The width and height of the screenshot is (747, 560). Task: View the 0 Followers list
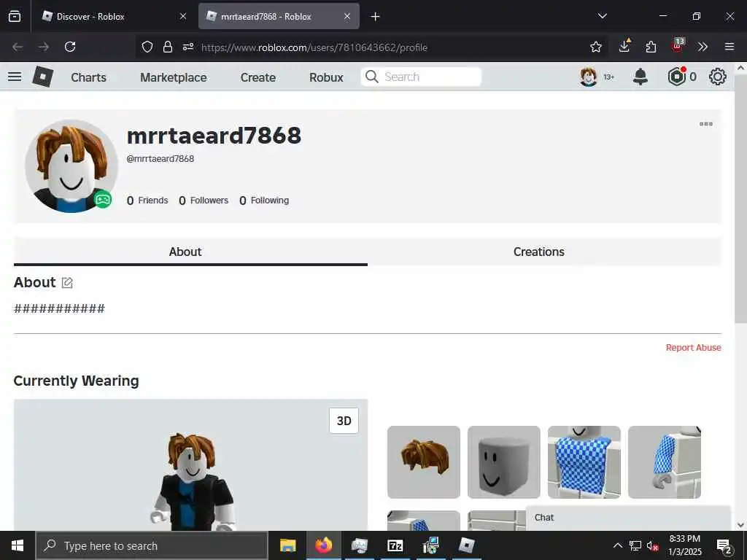click(x=204, y=201)
